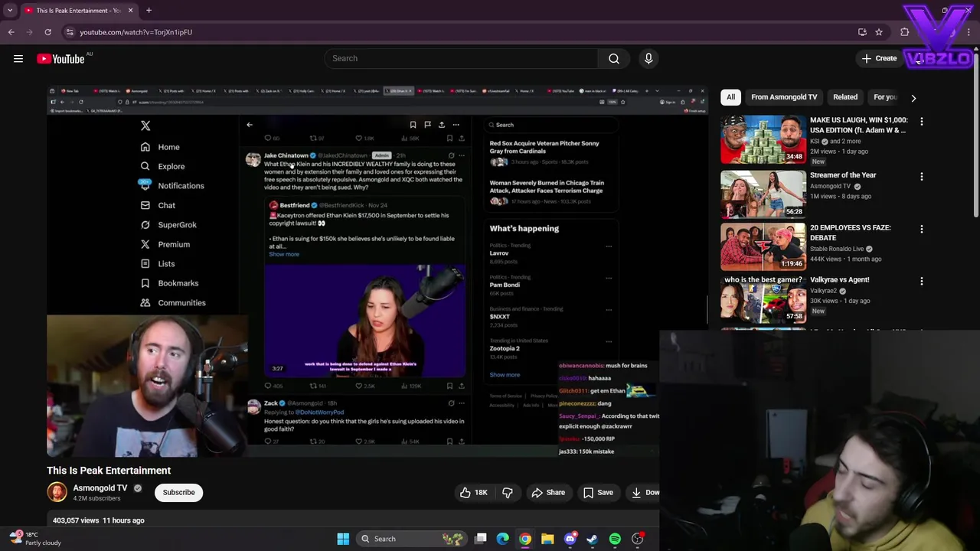Click KSI and 2 more channel text
Viewport: 980px width, 551px height.
coord(835,141)
